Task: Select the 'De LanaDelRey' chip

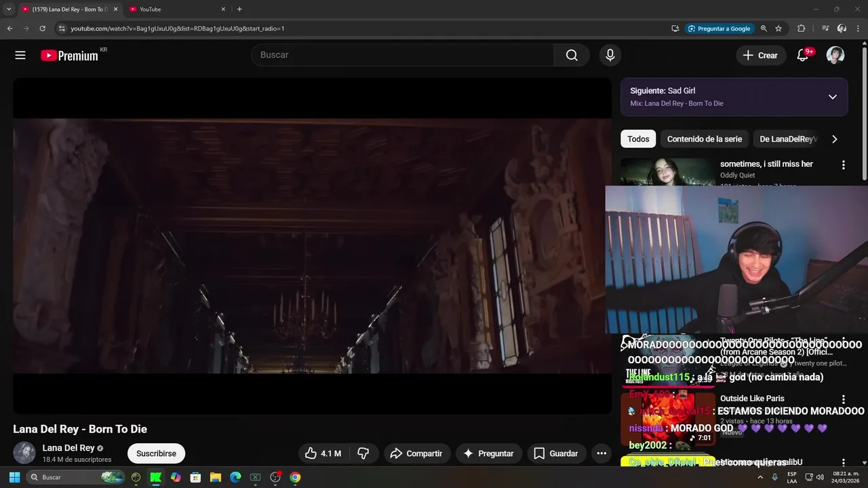Action: pyautogui.click(x=787, y=139)
